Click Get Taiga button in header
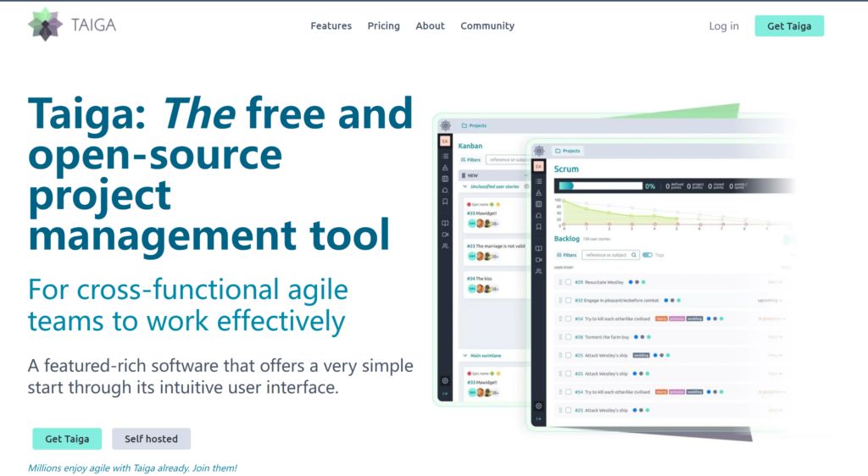 (789, 26)
